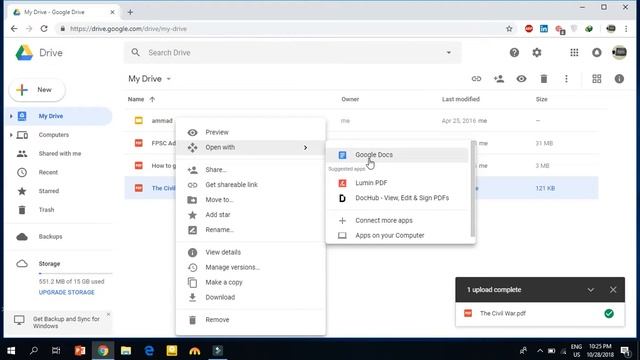Click the preview eye toolbar icon

point(521,79)
